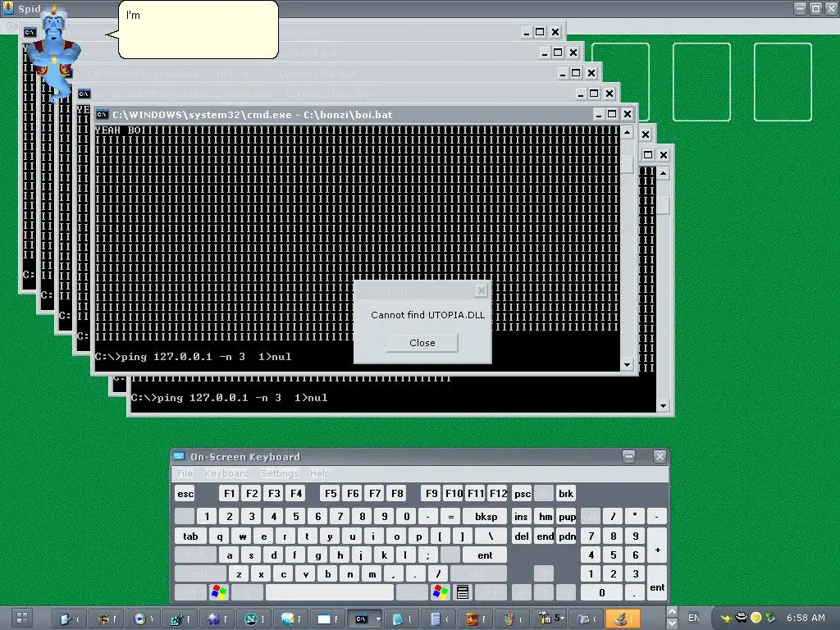840x630 pixels.
Task: Click the q key on On-Screen Keyboard
Action: pyautogui.click(x=220, y=536)
